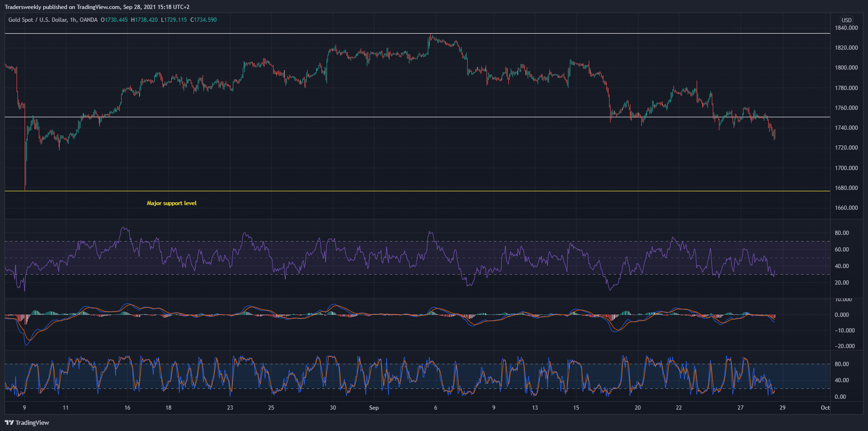Image resolution: width=868 pixels, height=431 pixels.
Task: Click date 16 on the time axis
Action: 127,408
